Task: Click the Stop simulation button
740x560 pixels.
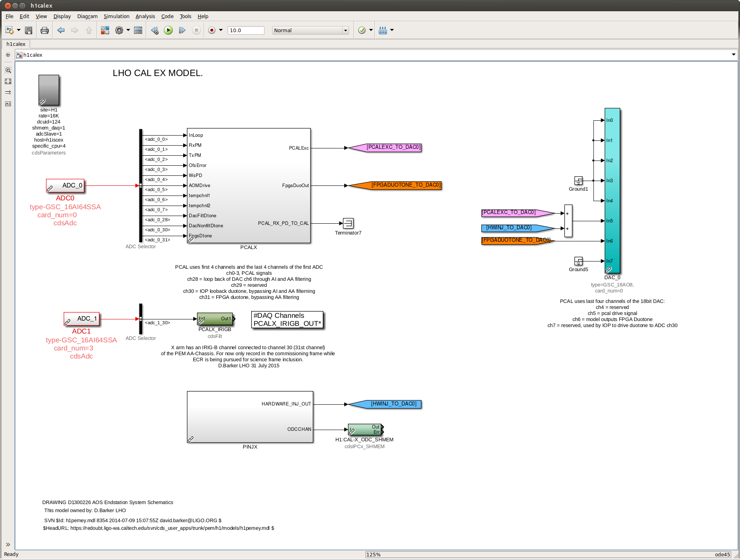Action: pyautogui.click(x=196, y=30)
